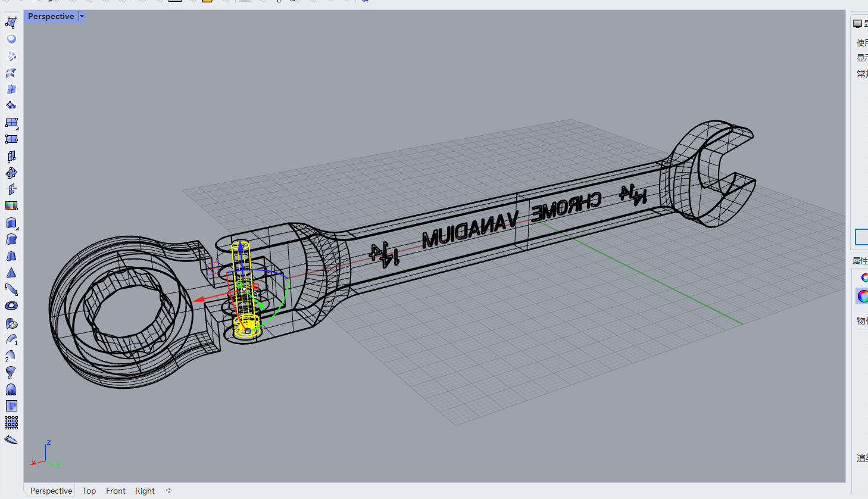Switch to the Top viewport tab
Screen dimensions: 868x499
89,491
